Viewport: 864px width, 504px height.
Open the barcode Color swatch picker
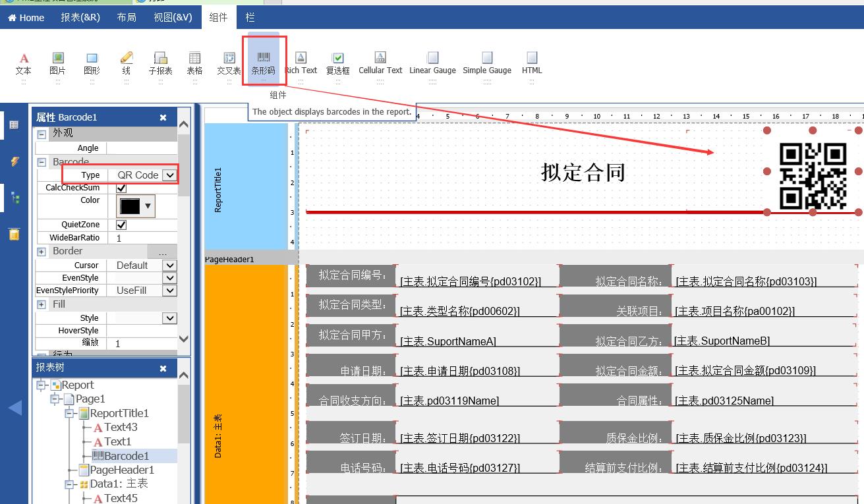pos(135,206)
